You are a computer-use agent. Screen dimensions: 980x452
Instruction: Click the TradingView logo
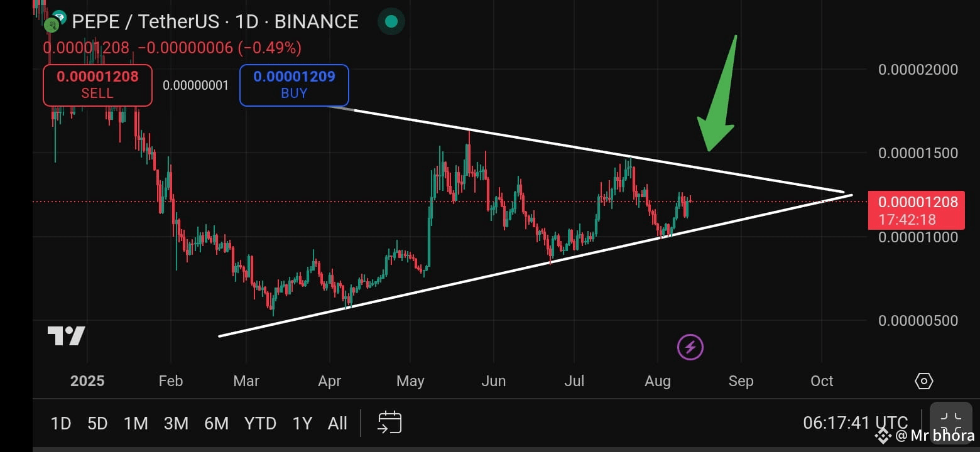click(67, 336)
